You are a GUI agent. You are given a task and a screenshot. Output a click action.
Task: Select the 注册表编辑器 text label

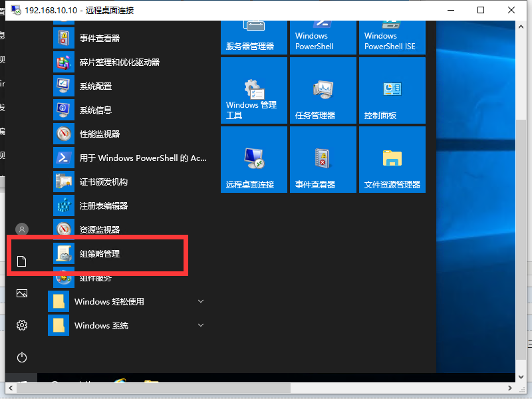[104, 205]
